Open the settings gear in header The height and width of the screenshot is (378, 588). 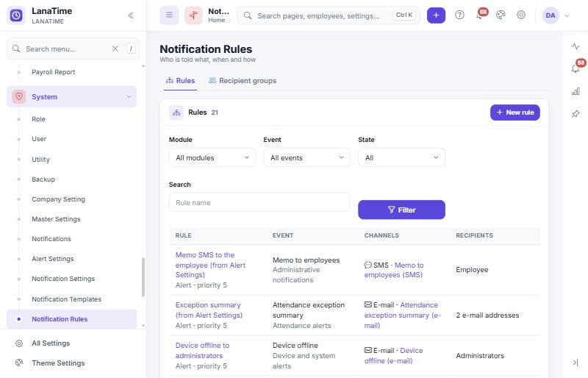(x=520, y=15)
